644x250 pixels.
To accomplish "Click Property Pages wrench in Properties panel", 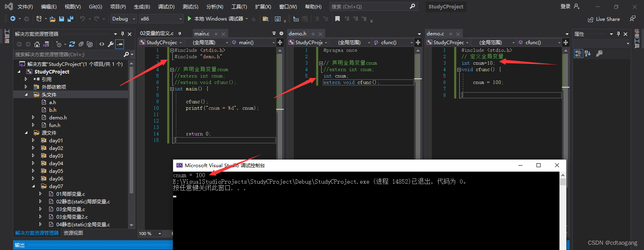I will tap(599, 53).
